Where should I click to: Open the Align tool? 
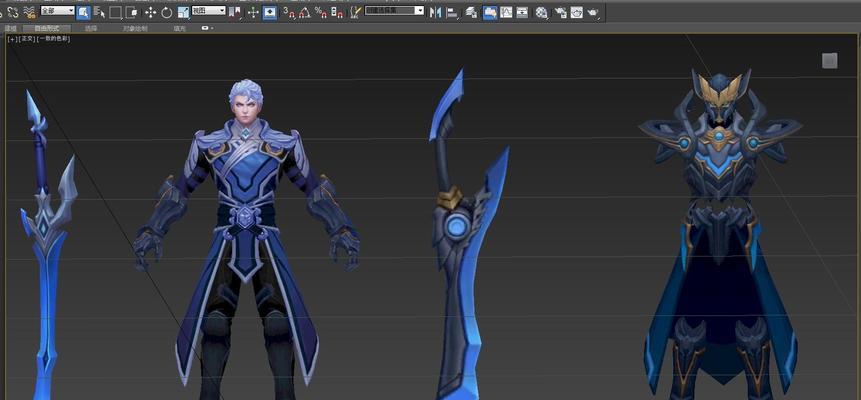[452, 12]
